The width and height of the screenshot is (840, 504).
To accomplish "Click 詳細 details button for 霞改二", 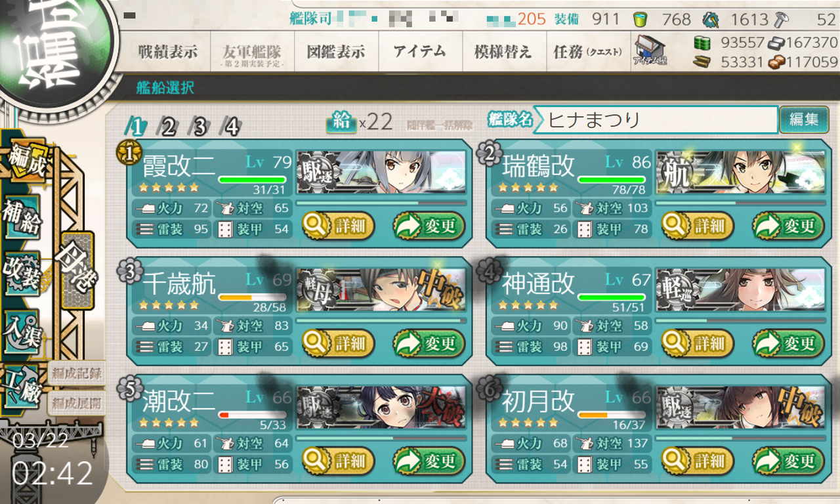I will click(339, 226).
